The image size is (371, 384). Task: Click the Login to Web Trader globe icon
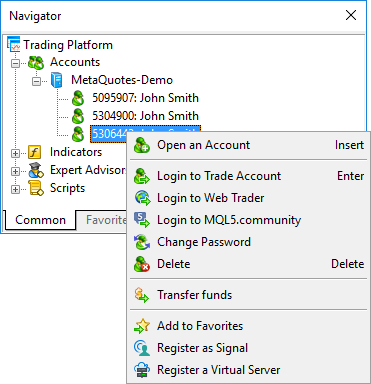pyautogui.click(x=142, y=198)
